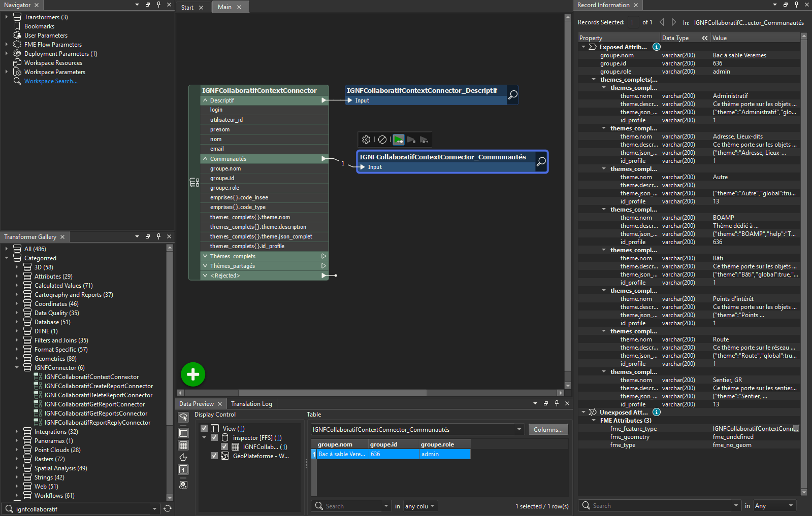Click the refresh icon beside the transformer search box
The image size is (812, 516).
(x=168, y=508)
